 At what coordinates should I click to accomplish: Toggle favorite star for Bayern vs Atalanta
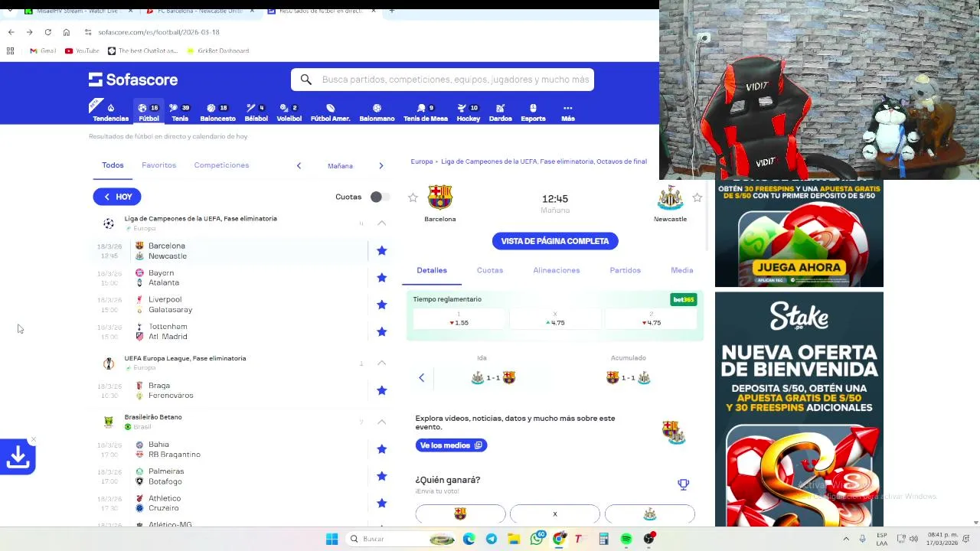point(381,277)
